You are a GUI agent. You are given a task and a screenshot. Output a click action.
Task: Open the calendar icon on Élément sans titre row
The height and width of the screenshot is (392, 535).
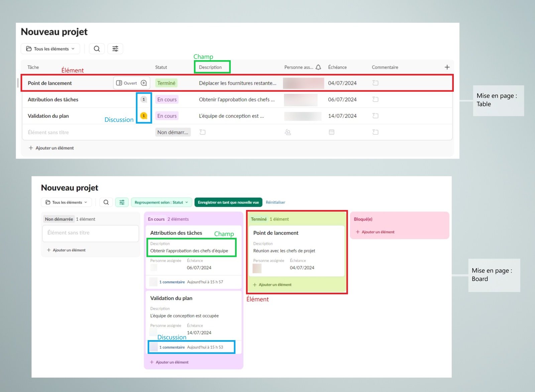[331, 132]
